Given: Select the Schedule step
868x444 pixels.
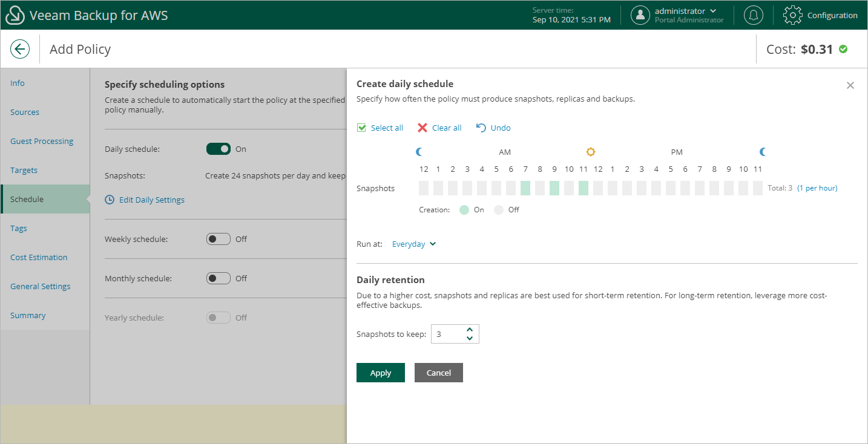Looking at the screenshot, I should click(45, 199).
